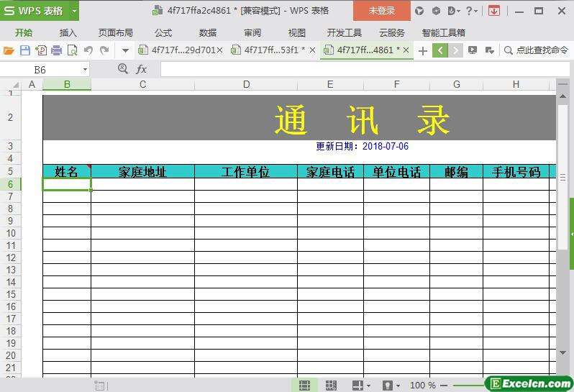Click the 未登录 login button
Image resolution: width=574 pixels, height=392 pixels.
(382, 11)
